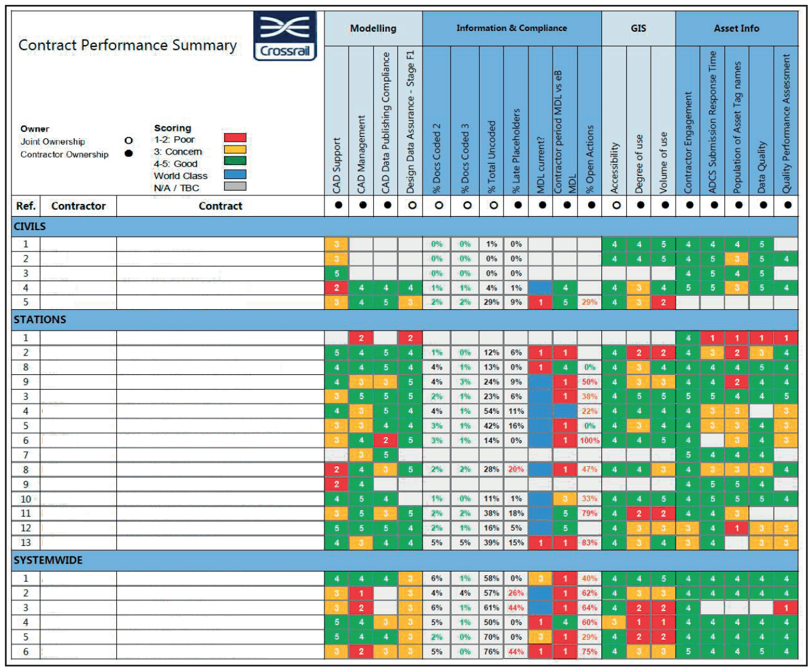The image size is (812, 672).
Task: Click the Data Quality column heading
Action: point(761,167)
